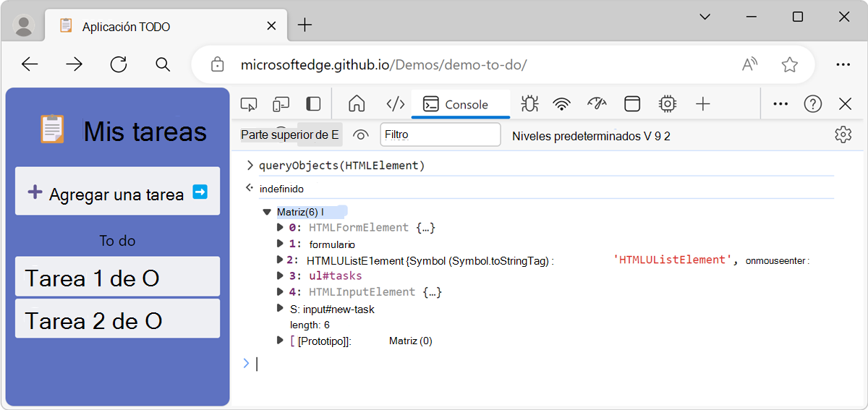Click the 'Mis tareas' heading
868x410 pixels.
pyautogui.click(x=145, y=132)
